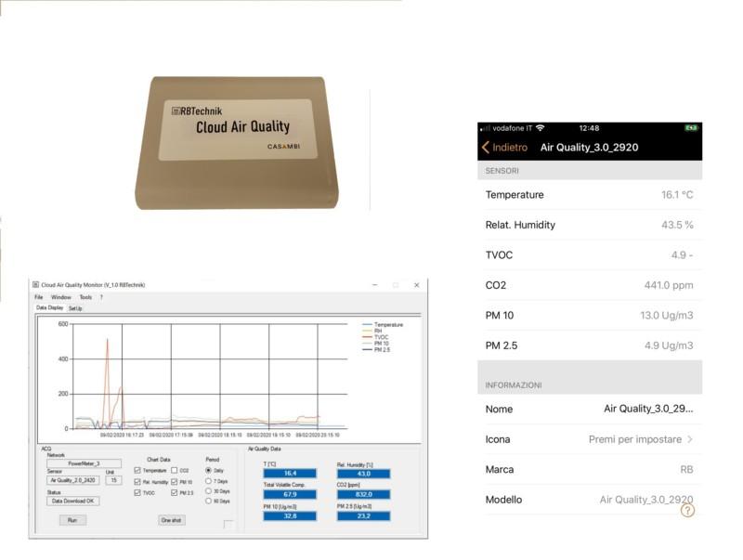Tap the PM 10 row showing 13.0 Ug/m3
The height and width of the screenshot is (560, 743).
point(590,316)
